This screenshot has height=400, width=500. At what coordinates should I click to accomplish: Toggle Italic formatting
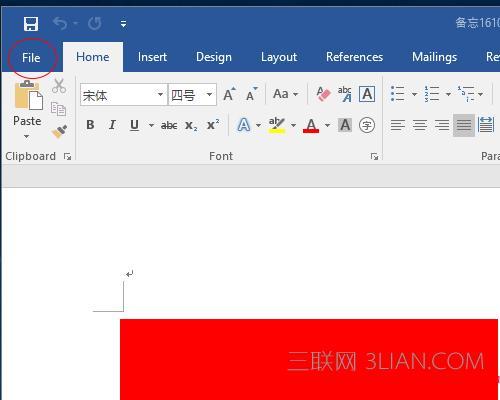point(112,125)
